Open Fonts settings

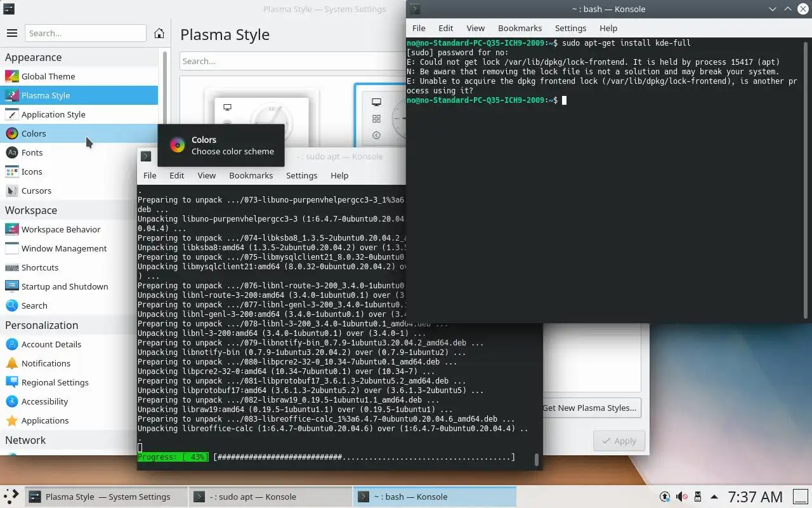(x=79, y=152)
